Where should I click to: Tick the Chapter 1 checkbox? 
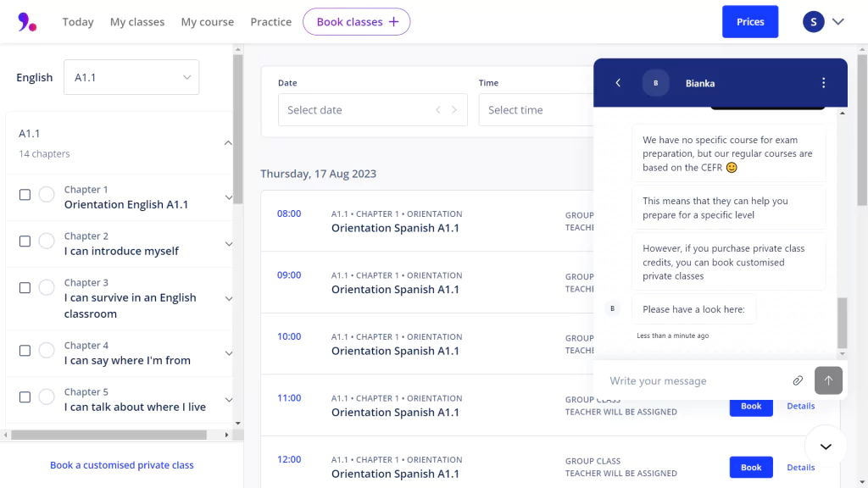pos(25,195)
